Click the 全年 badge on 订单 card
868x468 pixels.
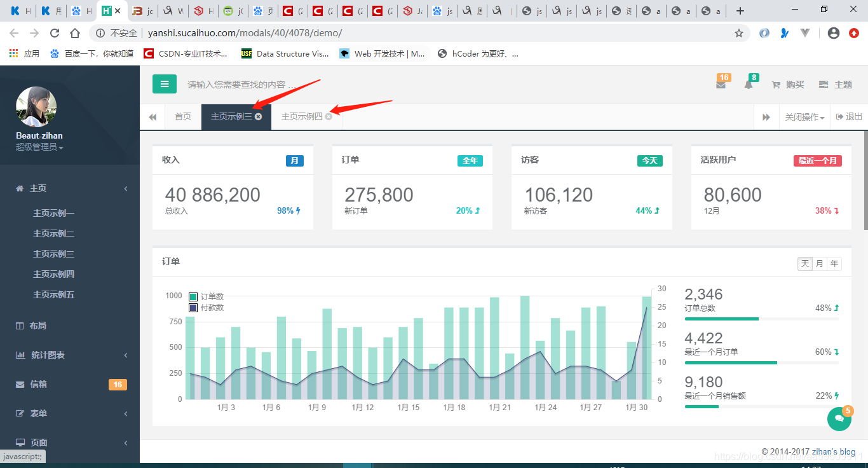click(x=470, y=161)
